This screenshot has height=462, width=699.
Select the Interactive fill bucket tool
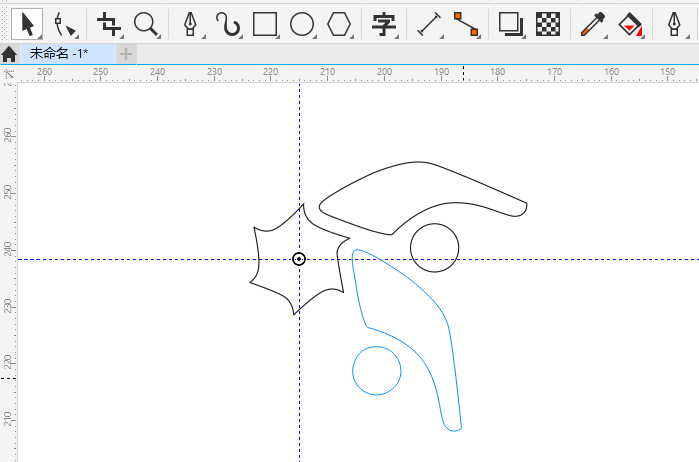click(630, 24)
